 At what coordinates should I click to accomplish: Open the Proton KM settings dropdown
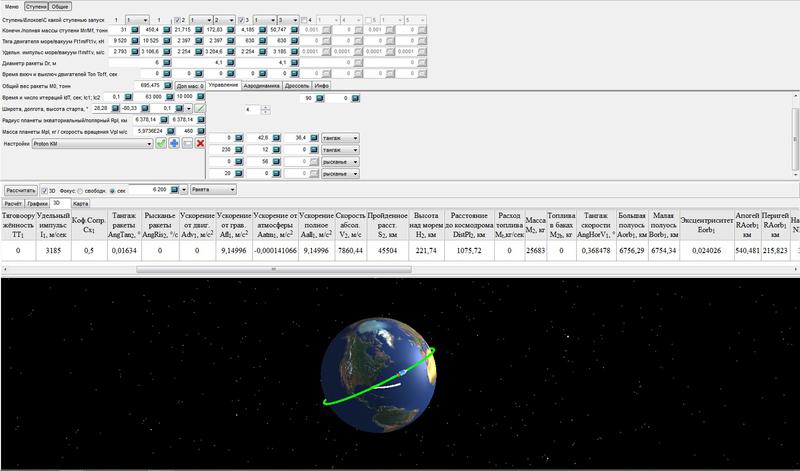pyautogui.click(x=92, y=144)
